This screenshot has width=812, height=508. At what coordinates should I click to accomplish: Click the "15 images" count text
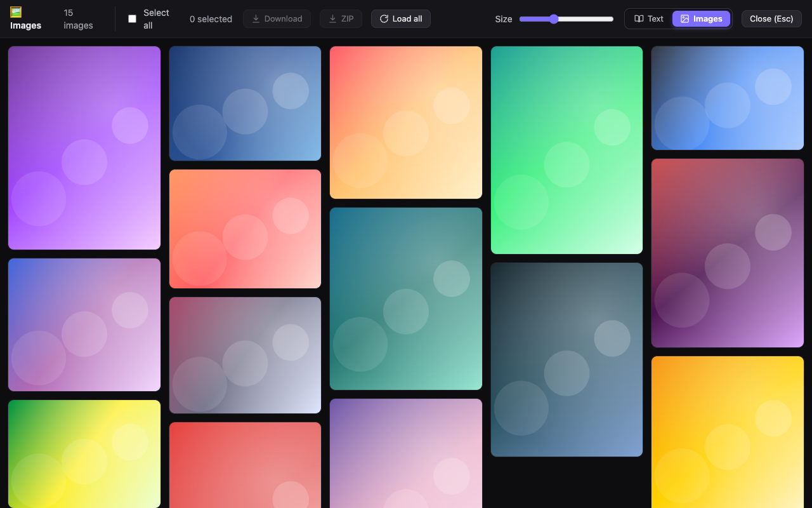pos(78,19)
